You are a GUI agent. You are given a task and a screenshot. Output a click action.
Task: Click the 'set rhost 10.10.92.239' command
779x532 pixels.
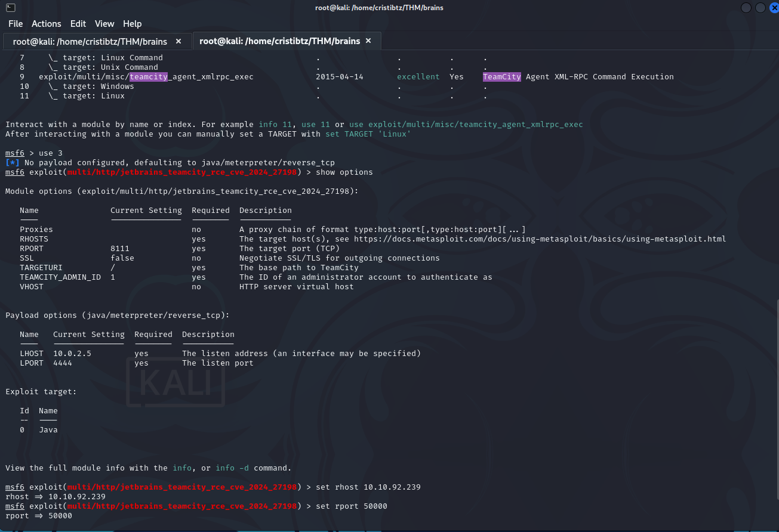(368, 487)
